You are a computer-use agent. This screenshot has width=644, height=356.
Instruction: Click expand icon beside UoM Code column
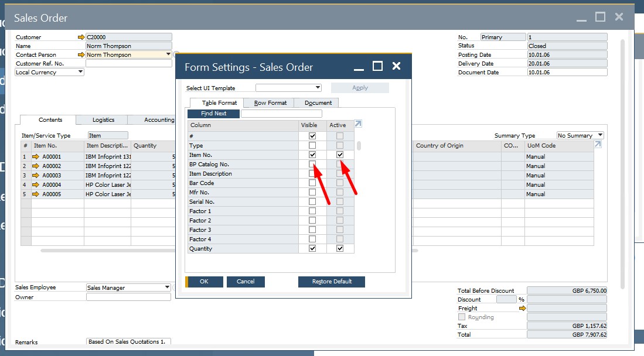598,145
